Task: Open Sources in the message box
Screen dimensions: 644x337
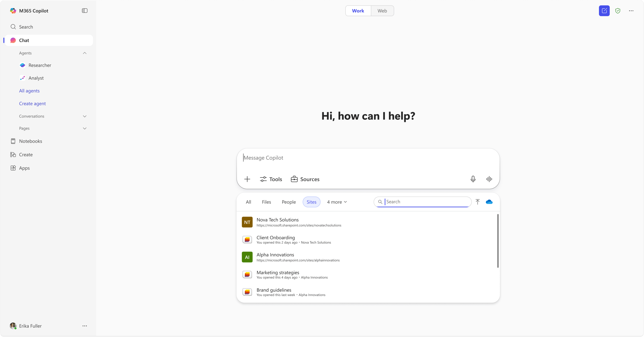Action: tap(305, 179)
